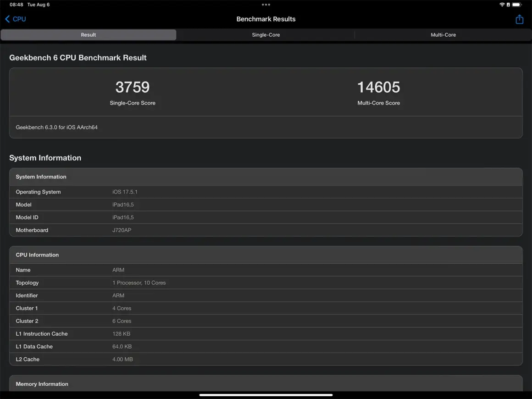Tap the Model ID row's iPad16,5 value
Viewport: 532px width, 399px height.
tap(123, 217)
